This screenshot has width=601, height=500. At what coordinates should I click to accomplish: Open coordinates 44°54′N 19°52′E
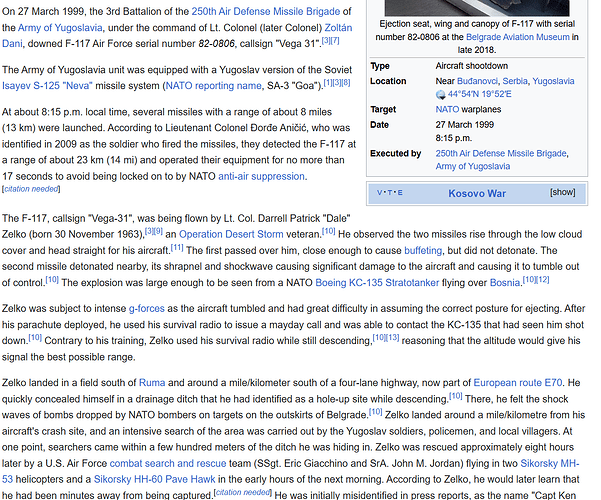pos(486,95)
